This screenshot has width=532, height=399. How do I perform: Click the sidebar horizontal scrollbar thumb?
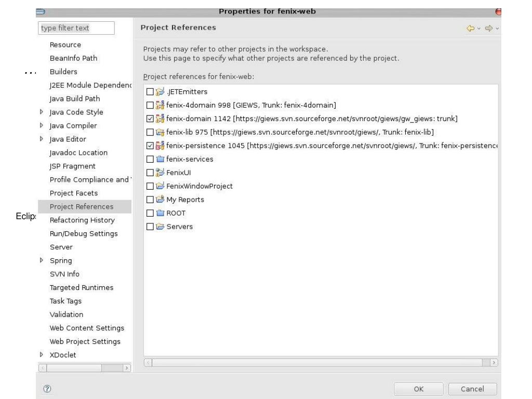point(74,368)
